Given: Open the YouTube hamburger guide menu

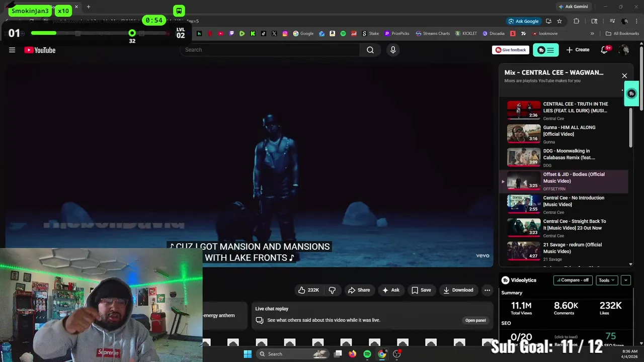Looking at the screenshot, I should 12,50.
